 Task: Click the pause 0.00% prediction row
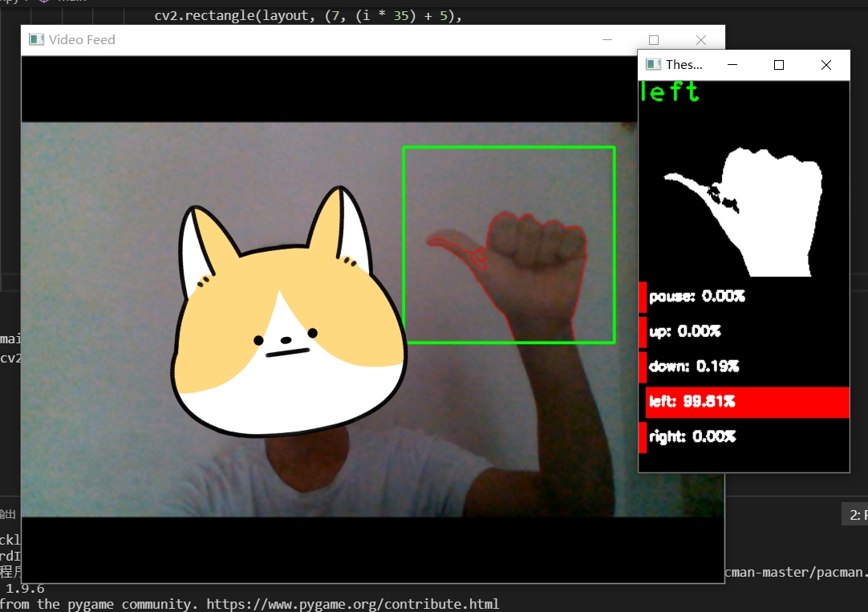(x=696, y=297)
